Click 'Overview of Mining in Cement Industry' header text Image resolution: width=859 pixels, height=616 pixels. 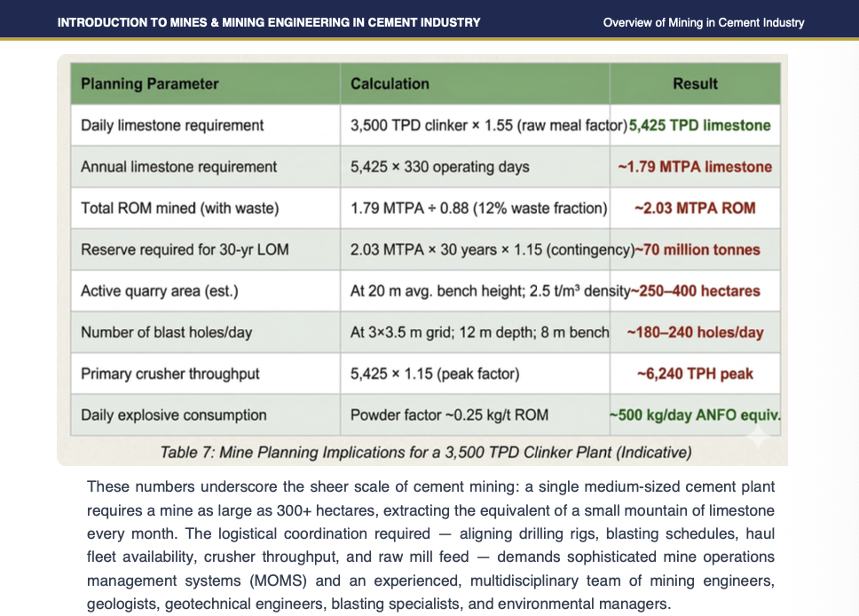click(704, 22)
